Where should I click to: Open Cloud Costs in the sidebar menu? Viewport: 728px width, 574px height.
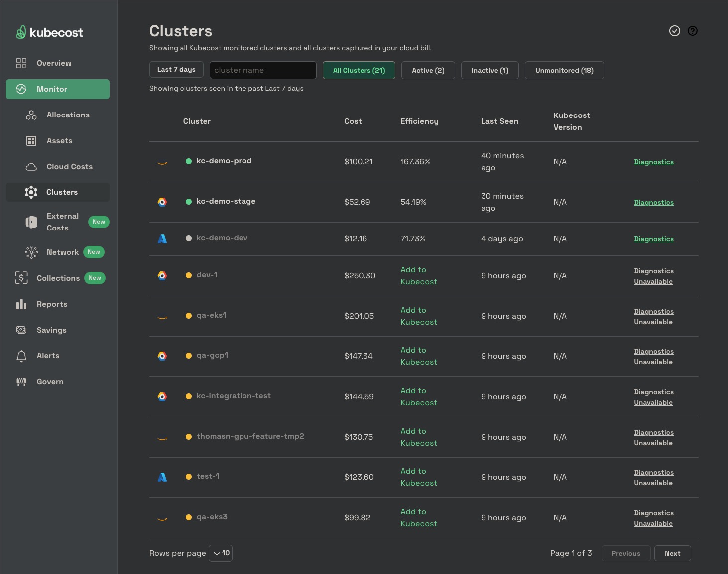pos(70,167)
